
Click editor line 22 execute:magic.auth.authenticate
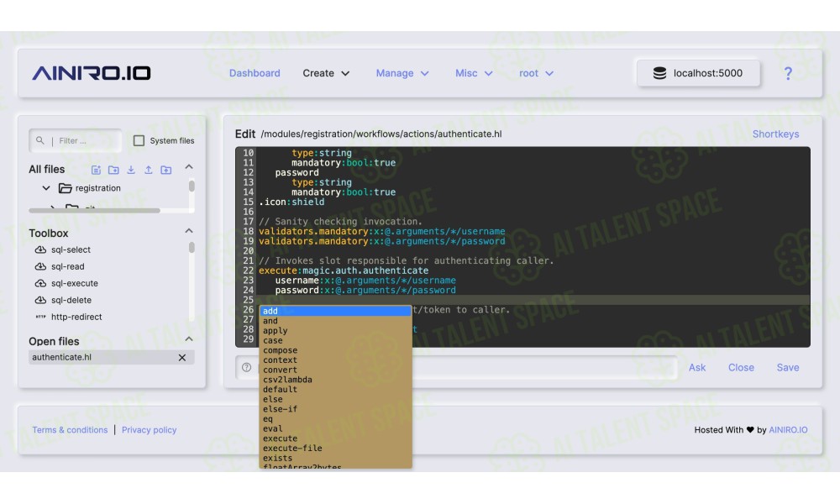pyautogui.click(x=344, y=270)
